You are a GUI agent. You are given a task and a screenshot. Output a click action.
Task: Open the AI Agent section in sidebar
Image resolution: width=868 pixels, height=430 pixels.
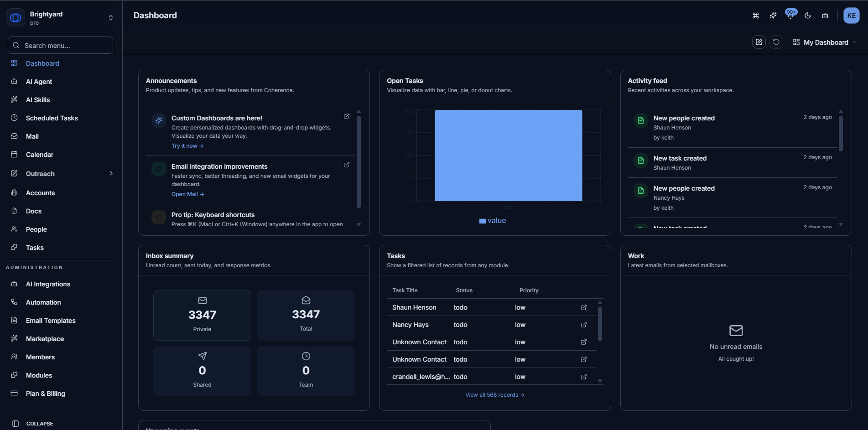click(x=39, y=81)
